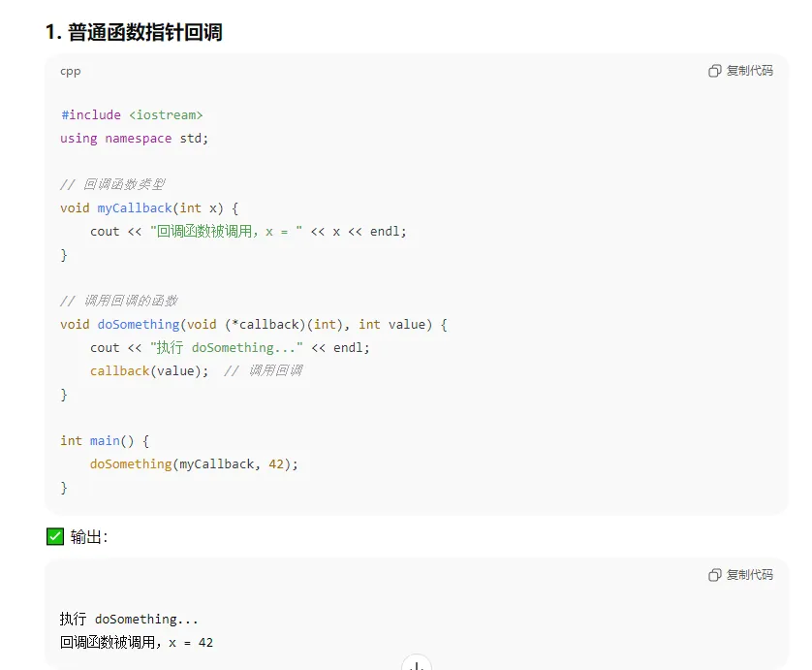This screenshot has width=812, height=670.
Task: Click heading 1. 普通函数指针回调
Action: pyautogui.click(x=134, y=32)
